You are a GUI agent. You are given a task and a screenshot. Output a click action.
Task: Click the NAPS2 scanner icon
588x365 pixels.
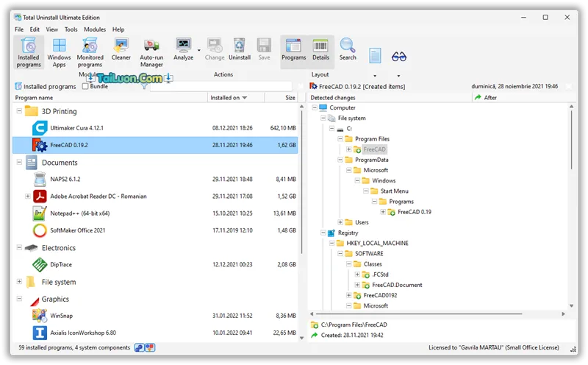(40, 179)
